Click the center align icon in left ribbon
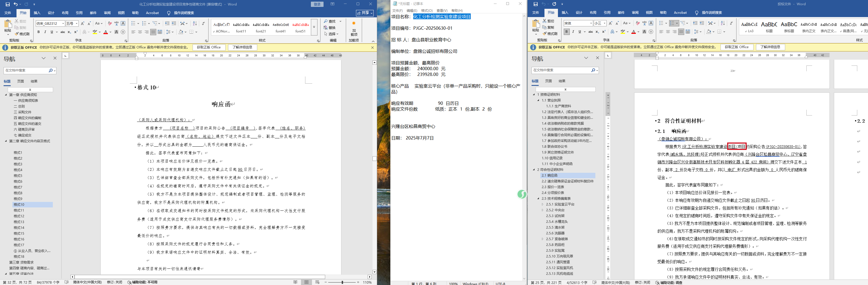This screenshot has height=285, width=868. tap(140, 32)
